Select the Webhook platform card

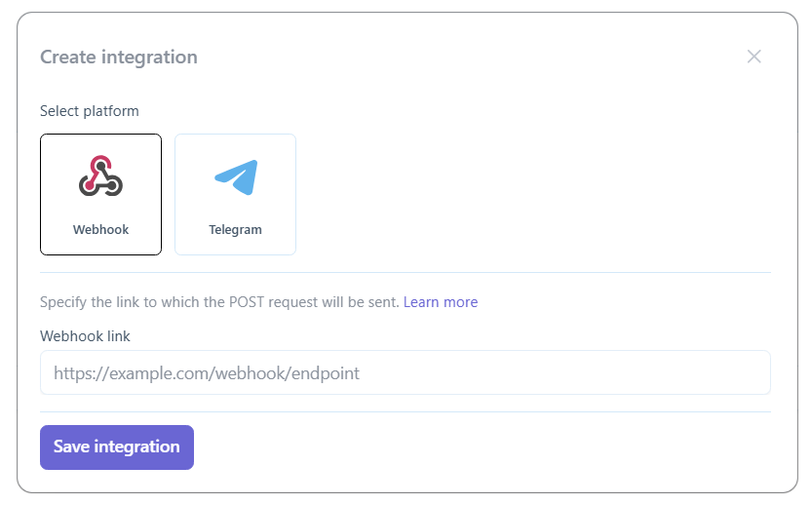tap(101, 194)
